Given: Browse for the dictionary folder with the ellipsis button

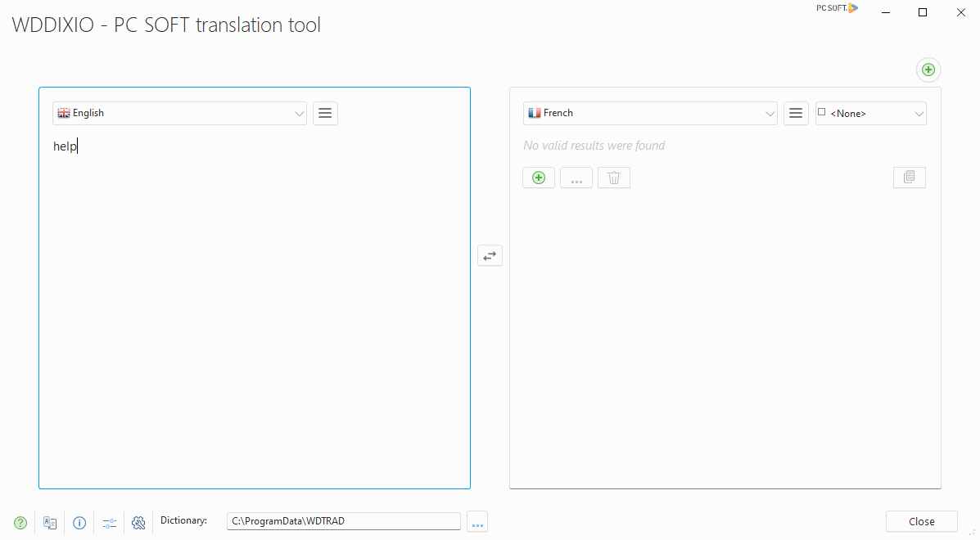Looking at the screenshot, I should (x=477, y=522).
